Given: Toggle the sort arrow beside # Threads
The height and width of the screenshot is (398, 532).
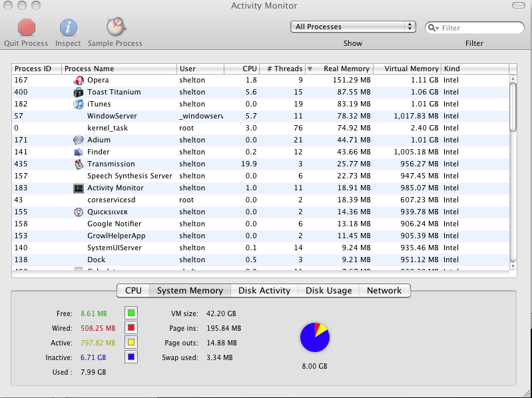Looking at the screenshot, I should (310, 69).
